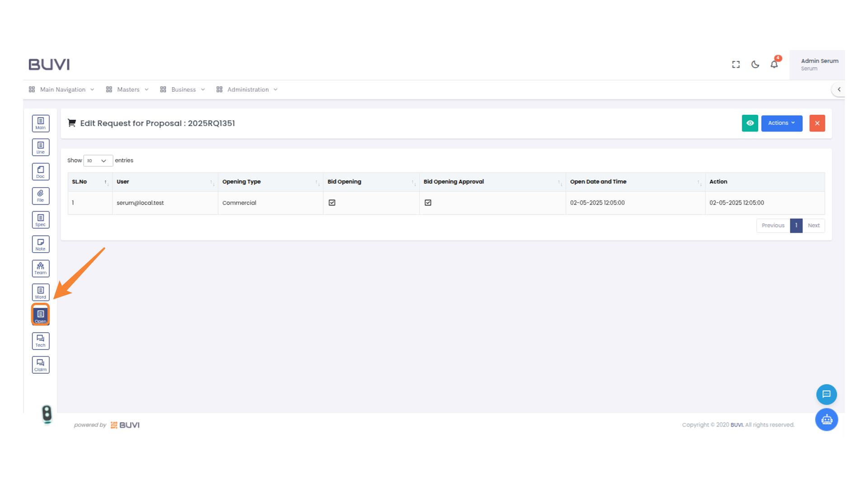
Task: Toggle the Bid Opening Approval checkbox
Action: pyautogui.click(x=428, y=203)
